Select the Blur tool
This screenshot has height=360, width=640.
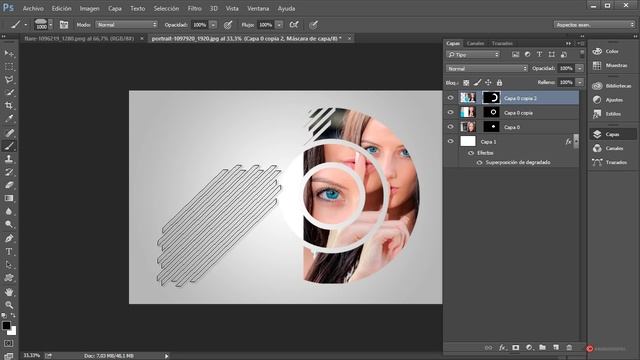pyautogui.click(x=9, y=211)
